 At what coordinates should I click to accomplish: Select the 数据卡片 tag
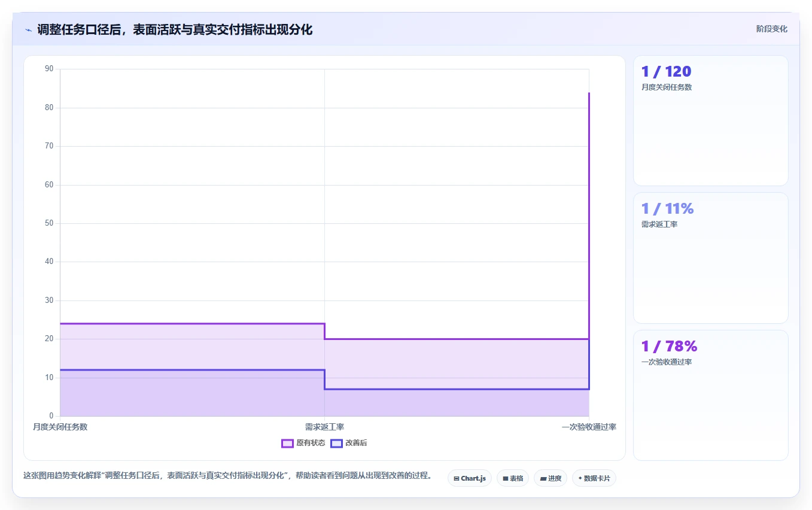tap(594, 478)
